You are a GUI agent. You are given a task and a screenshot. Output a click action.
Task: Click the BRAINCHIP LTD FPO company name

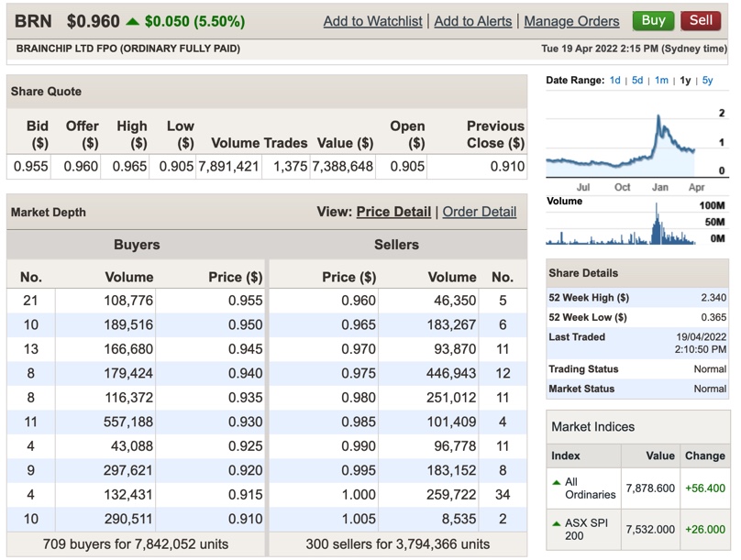[x=128, y=49]
